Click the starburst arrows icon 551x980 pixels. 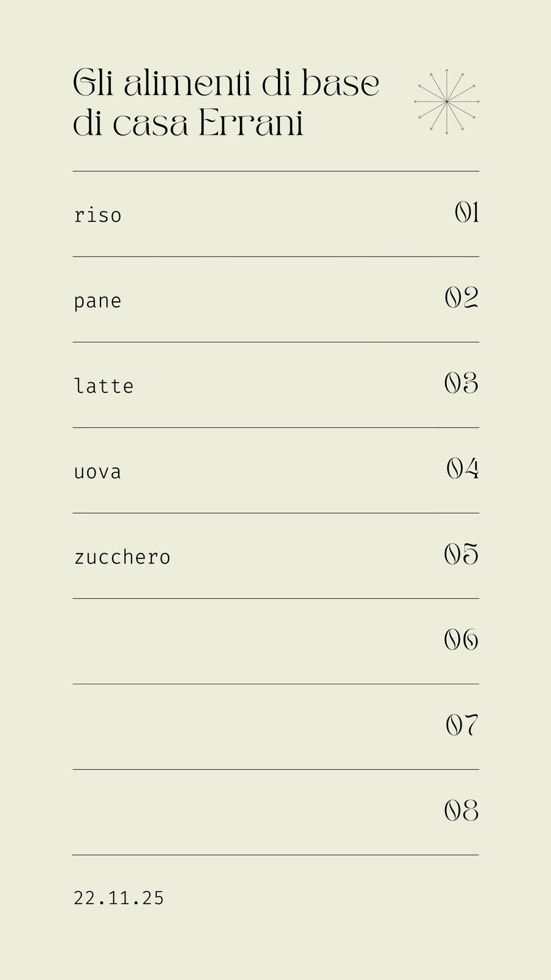[x=447, y=102]
